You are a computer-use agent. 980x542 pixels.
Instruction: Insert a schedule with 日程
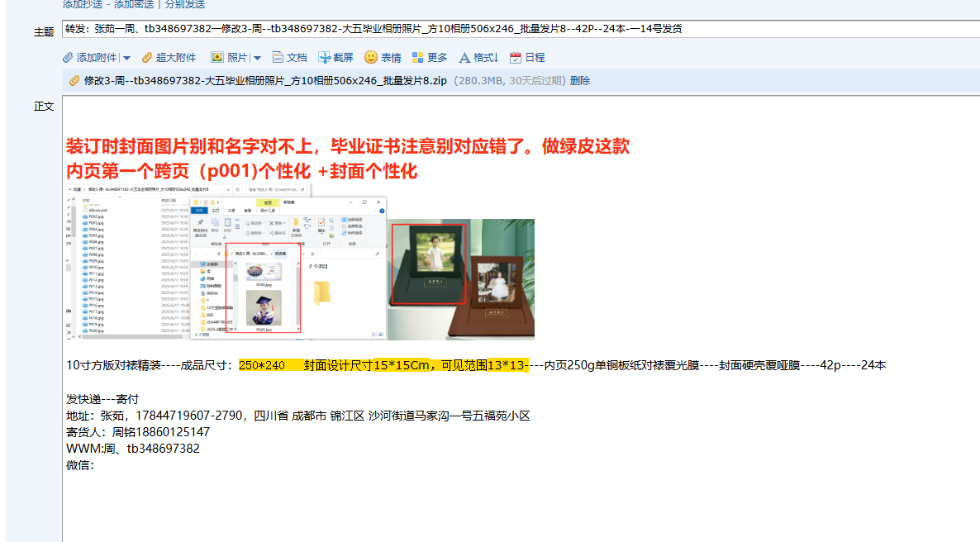point(527,58)
